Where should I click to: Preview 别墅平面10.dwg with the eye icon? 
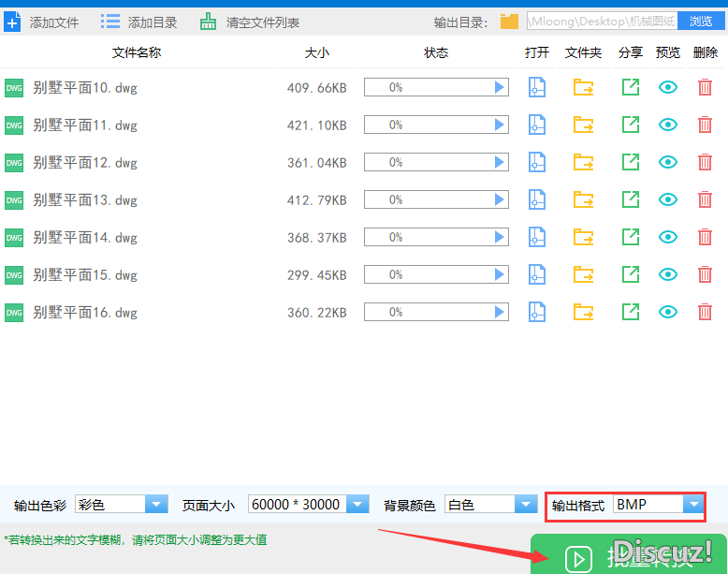pyautogui.click(x=667, y=87)
